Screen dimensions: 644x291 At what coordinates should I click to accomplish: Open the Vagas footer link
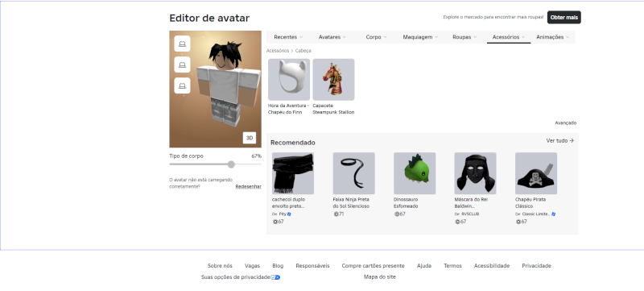point(252,266)
